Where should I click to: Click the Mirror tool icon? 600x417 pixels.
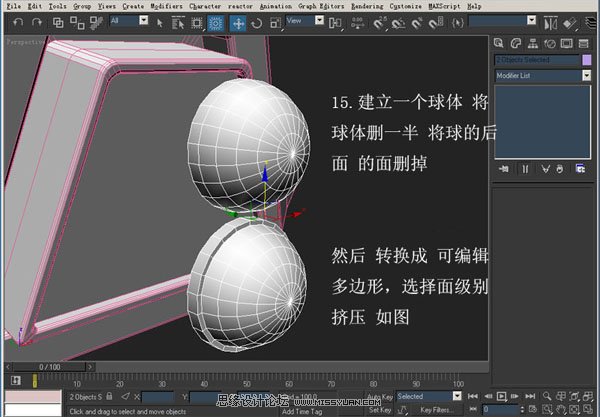(551, 23)
